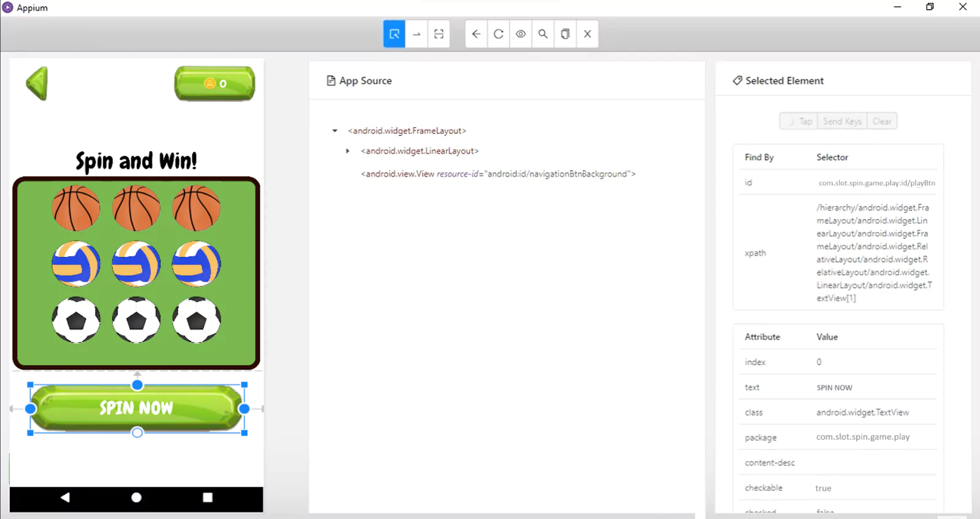Click the xpath selector value
The height and width of the screenshot is (519, 980).
(874, 253)
